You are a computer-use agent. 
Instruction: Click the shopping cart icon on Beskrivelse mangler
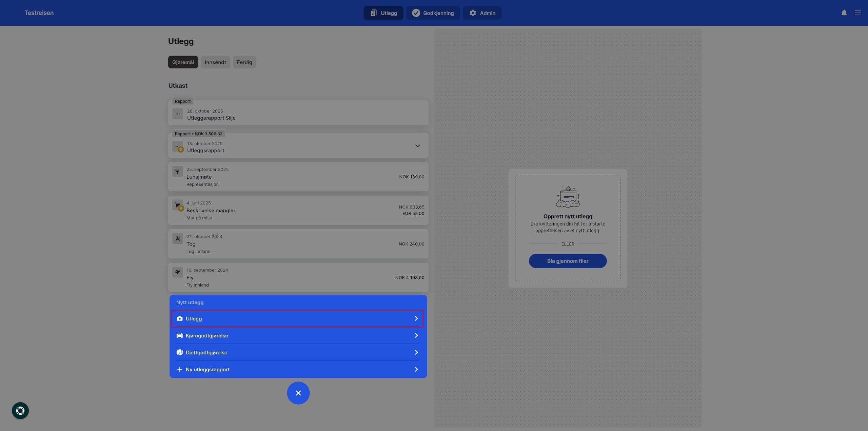click(x=177, y=205)
